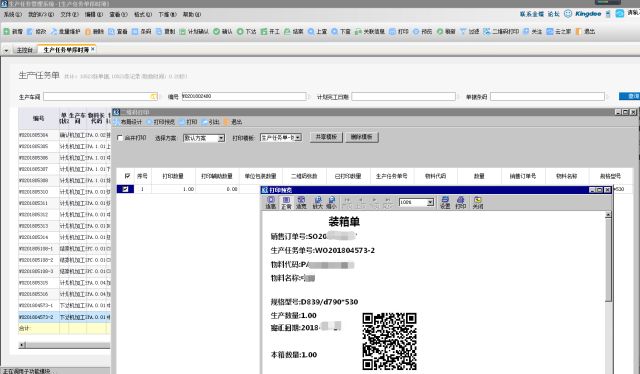This screenshot has height=374, width=640.
Task: Click the task list horizontal scrollbar left arrow
Action: tap(22, 345)
